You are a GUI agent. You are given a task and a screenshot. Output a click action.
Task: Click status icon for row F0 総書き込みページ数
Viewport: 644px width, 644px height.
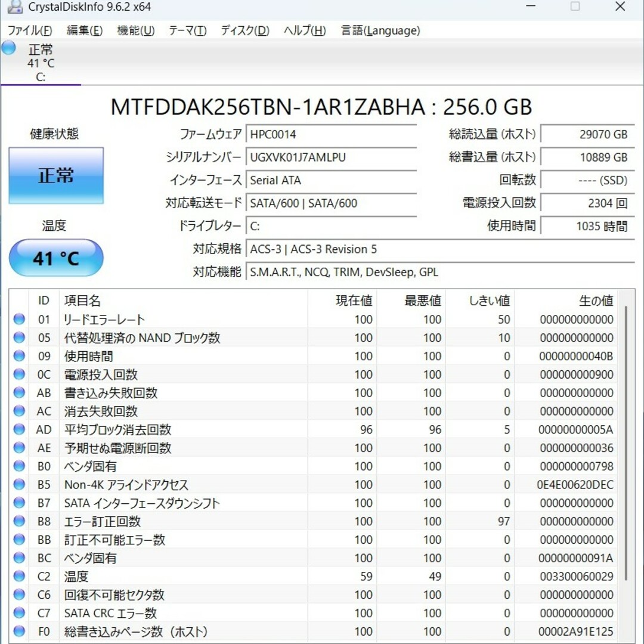[x=19, y=631]
